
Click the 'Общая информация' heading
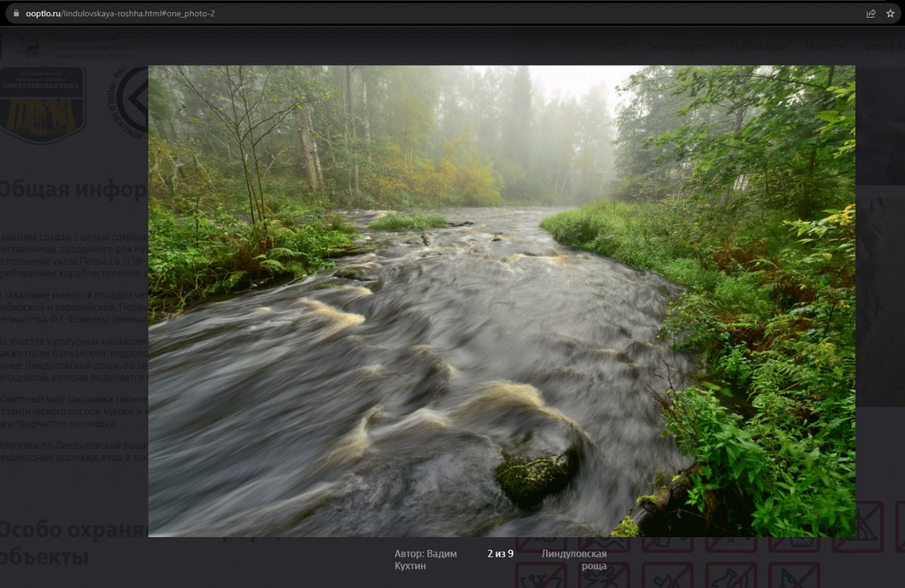click(x=74, y=189)
